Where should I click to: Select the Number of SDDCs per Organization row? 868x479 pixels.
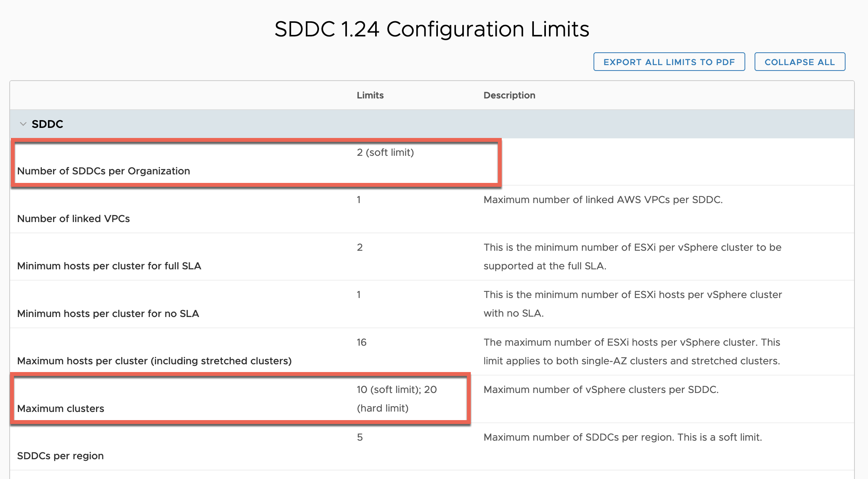[103, 171]
